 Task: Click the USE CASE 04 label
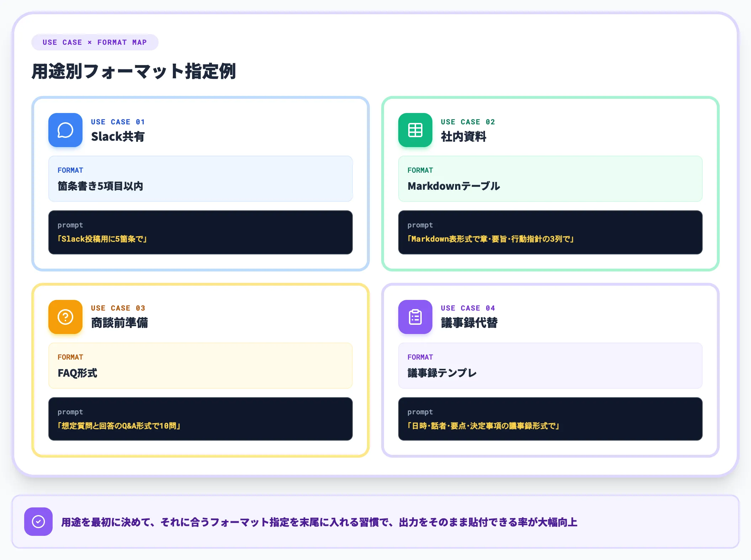[x=468, y=308]
